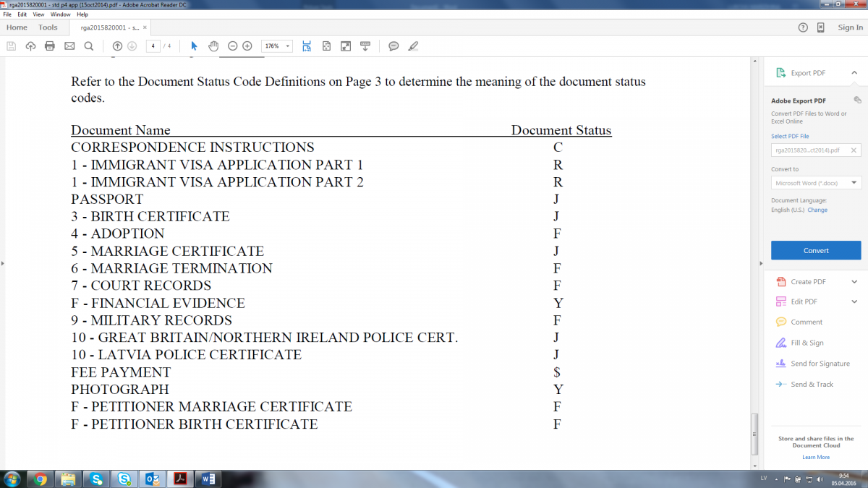868x488 pixels.
Task: Send the file by email envelope icon
Action: coord(69,46)
